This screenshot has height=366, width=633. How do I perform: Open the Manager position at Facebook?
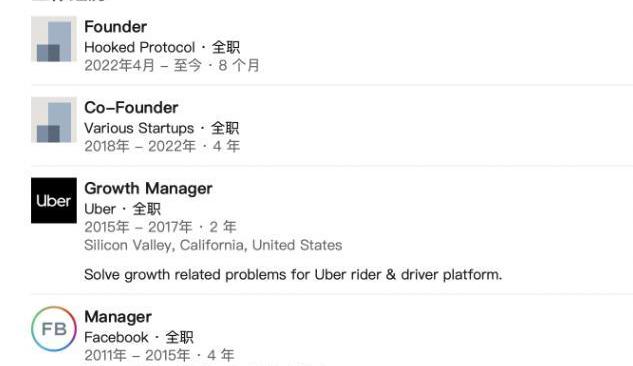pos(118,317)
